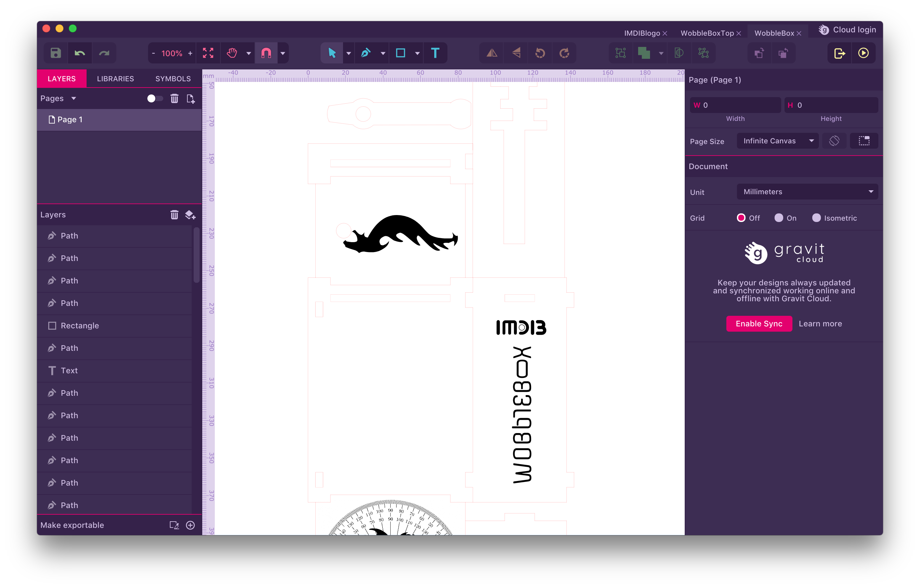The image size is (920, 588).
Task: Switch to the WobbleBoxTop document tab
Action: 707,33
